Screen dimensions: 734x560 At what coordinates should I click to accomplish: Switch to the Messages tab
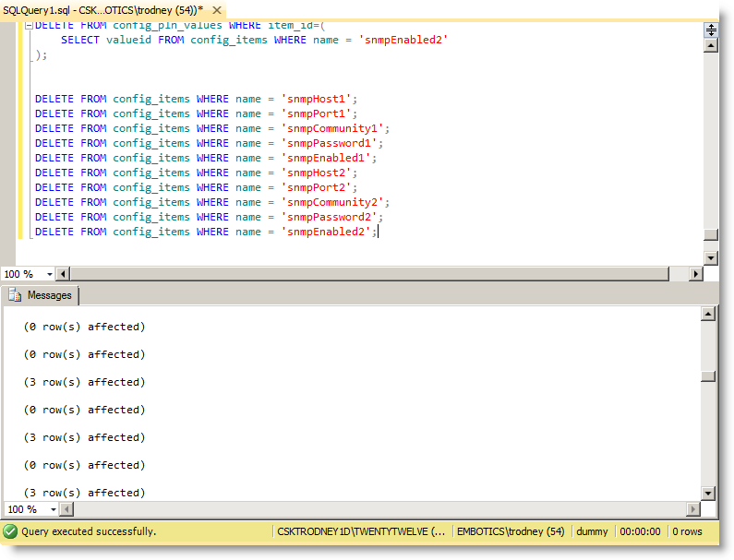tap(41, 295)
